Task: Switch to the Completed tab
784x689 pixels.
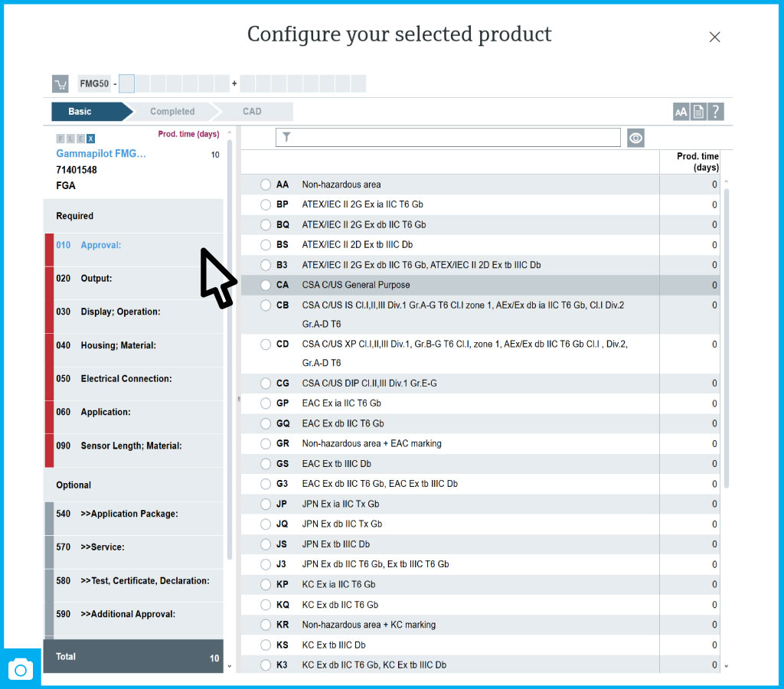Action: (172, 112)
